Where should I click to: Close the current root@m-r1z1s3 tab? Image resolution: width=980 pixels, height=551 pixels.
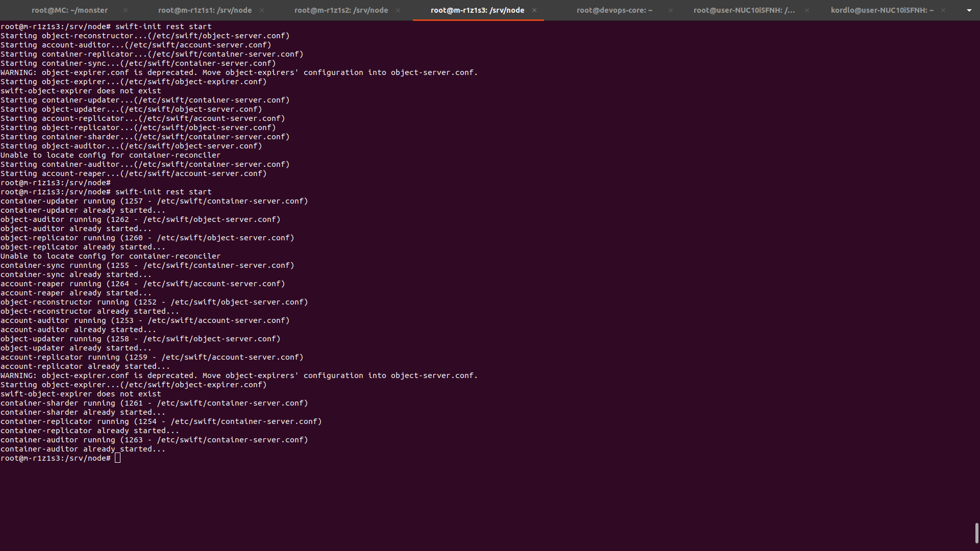point(534,10)
